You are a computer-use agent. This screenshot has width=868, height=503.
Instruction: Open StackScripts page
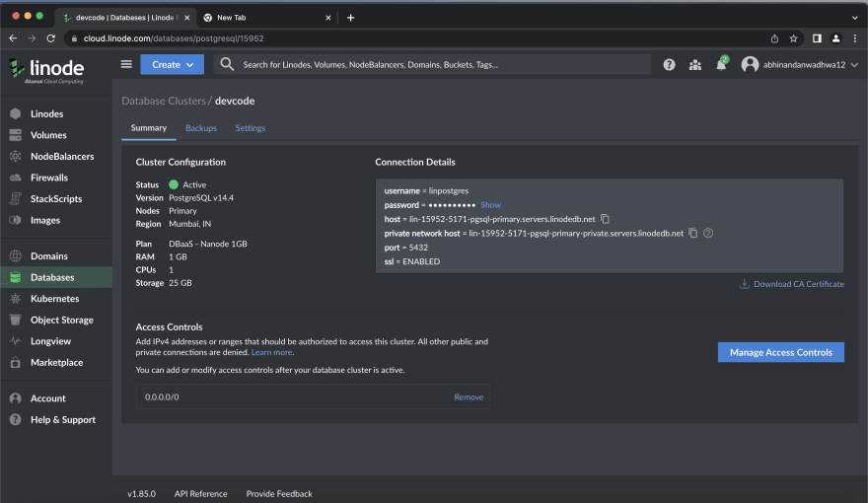(56, 198)
